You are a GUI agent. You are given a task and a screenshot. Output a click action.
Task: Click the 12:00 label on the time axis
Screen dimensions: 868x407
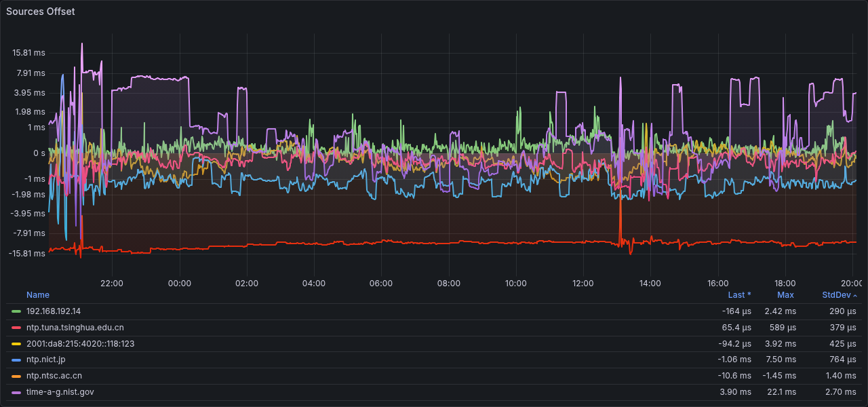pos(583,284)
